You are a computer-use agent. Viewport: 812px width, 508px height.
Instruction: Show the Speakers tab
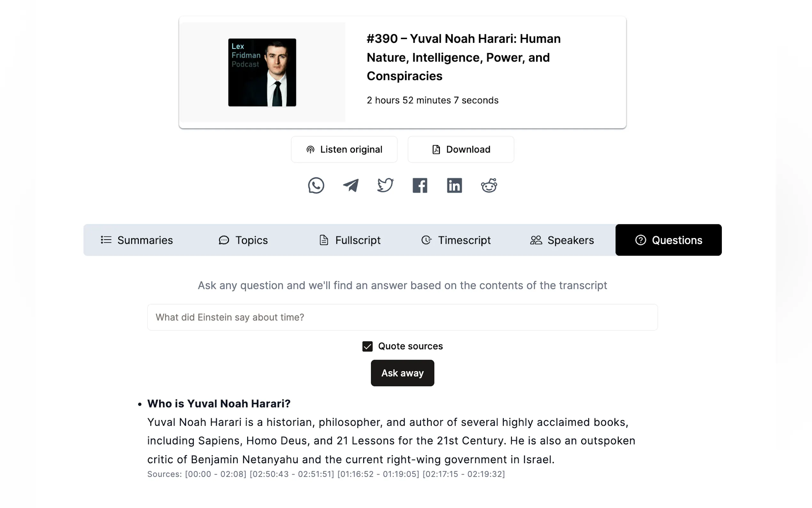(562, 240)
